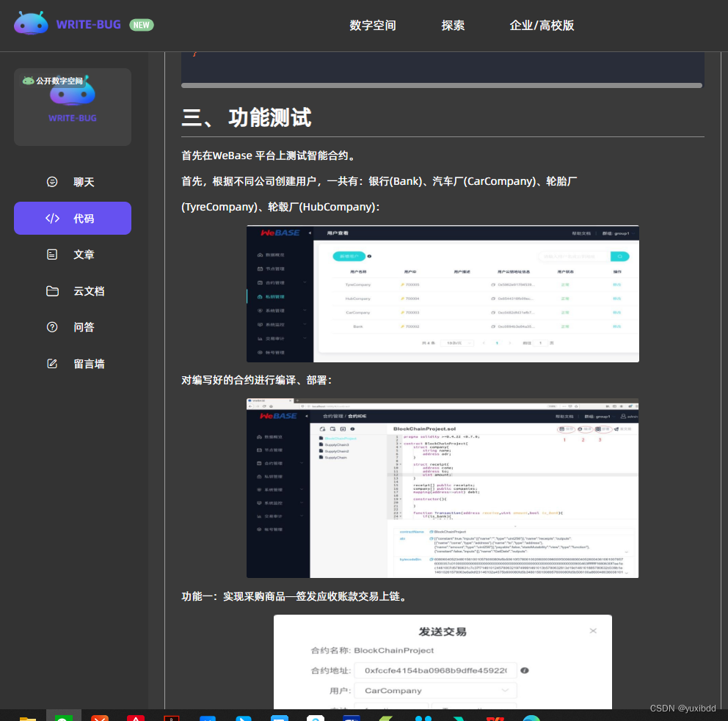Select the 代码 code icon in sidebar
The image size is (728, 721).
click(51, 218)
